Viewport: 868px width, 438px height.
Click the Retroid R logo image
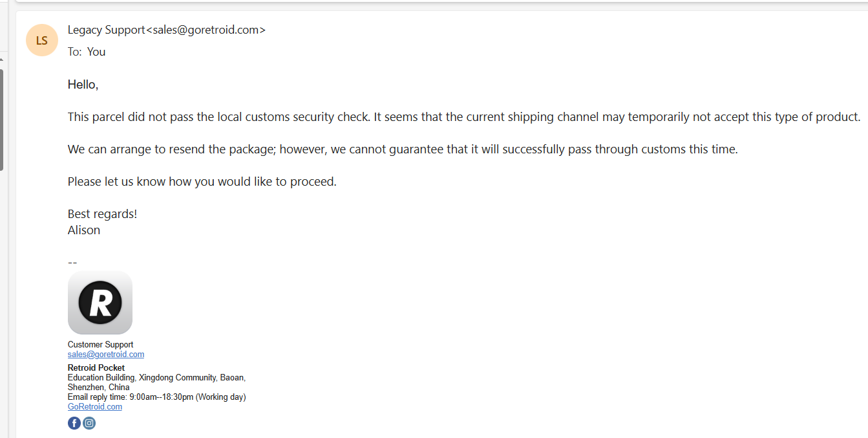pos(100,302)
